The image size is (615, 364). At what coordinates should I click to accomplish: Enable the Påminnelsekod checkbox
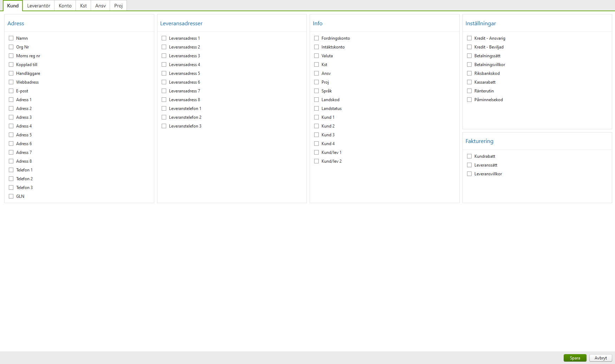click(469, 99)
